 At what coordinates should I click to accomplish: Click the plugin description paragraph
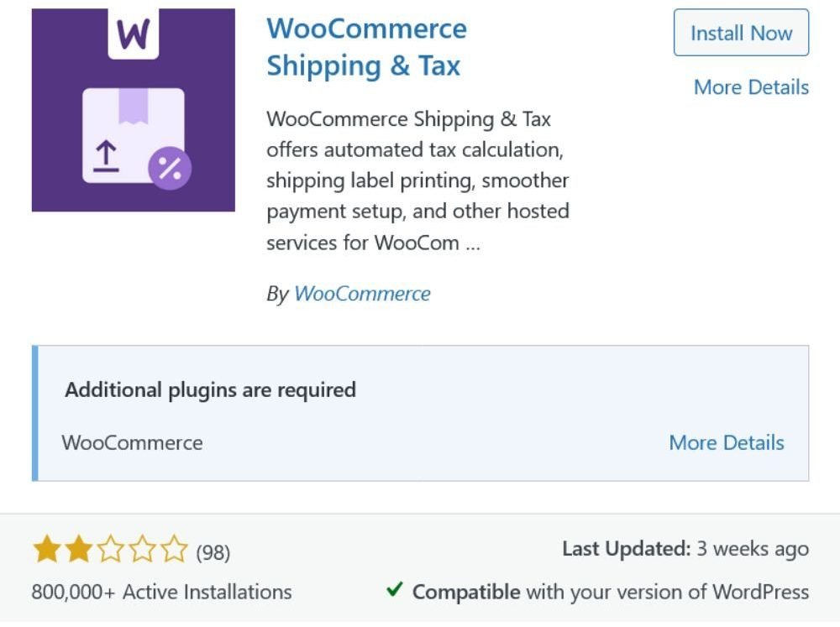[x=417, y=180]
